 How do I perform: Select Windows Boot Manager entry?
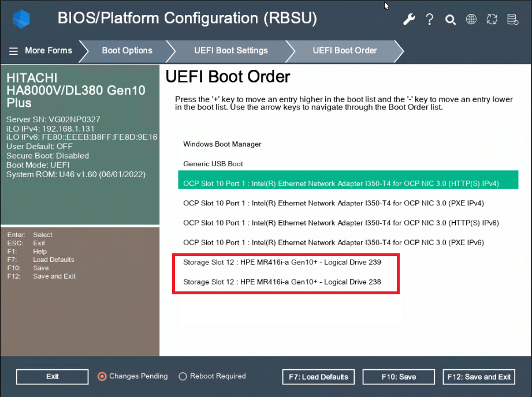pyautogui.click(x=348, y=144)
